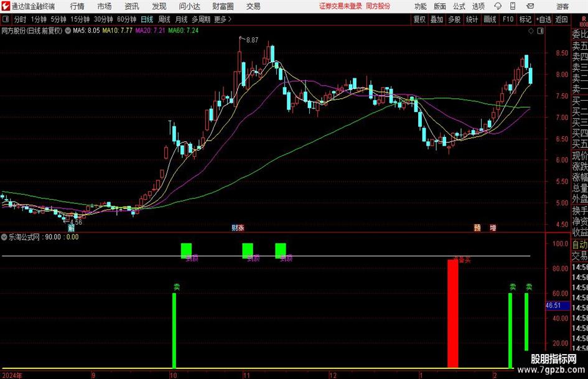Viewport: 588px width, 379px height.
Task: Click the 自动 button on right panel
Action: (x=580, y=245)
